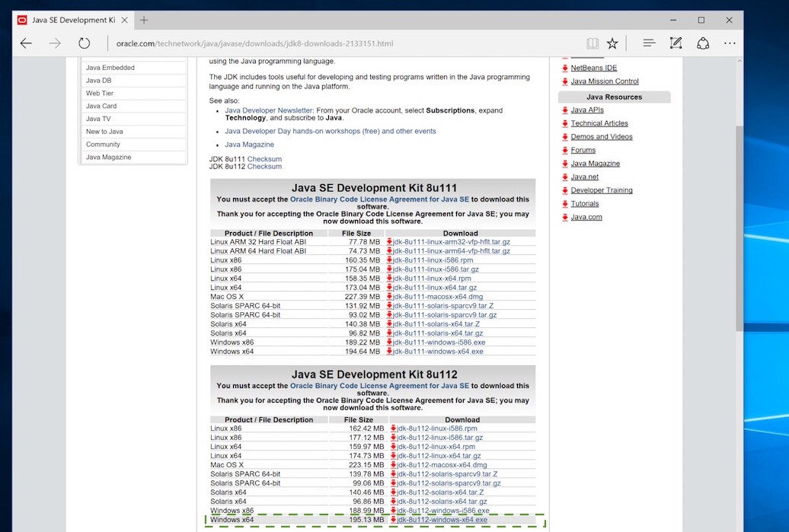Open Java Card sidebar item
This screenshot has width=789, height=532.
tap(101, 106)
